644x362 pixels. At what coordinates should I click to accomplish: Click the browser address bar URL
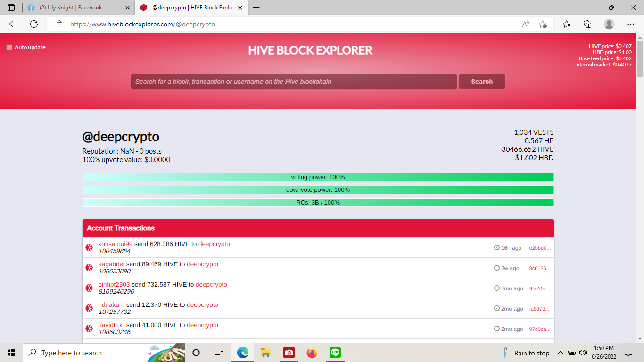coord(142,24)
